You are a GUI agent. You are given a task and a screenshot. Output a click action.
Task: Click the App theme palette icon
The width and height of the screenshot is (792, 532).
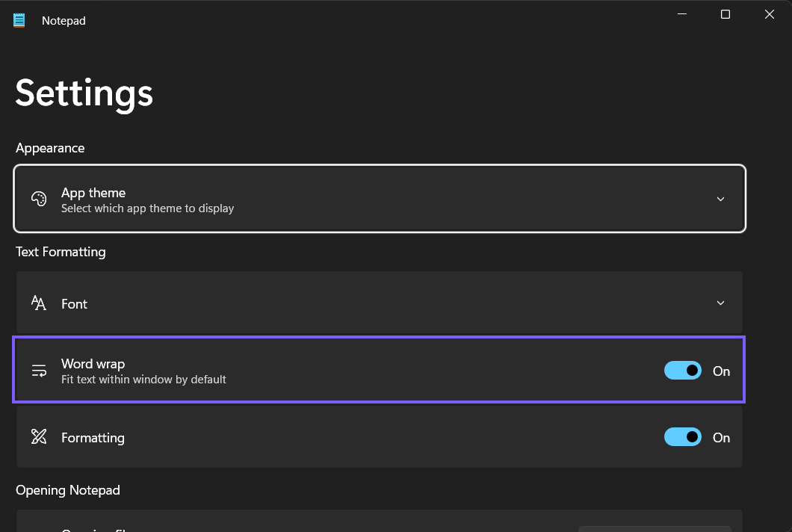tap(39, 199)
